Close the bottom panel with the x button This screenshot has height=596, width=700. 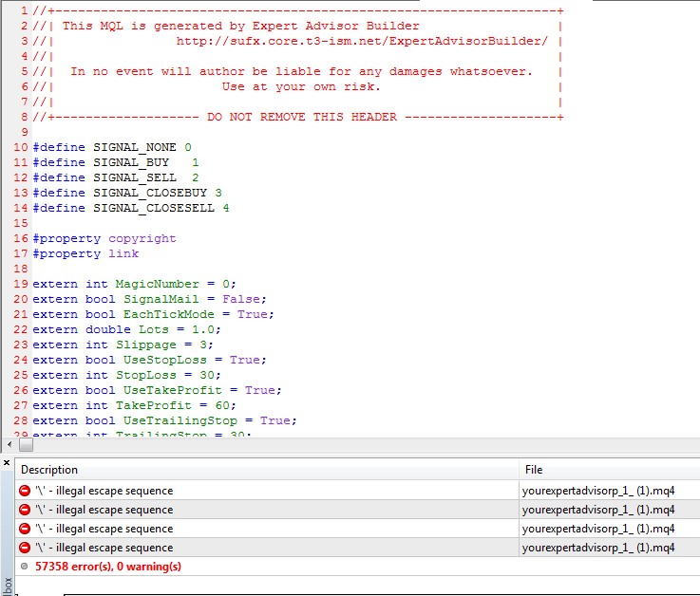click(7, 463)
